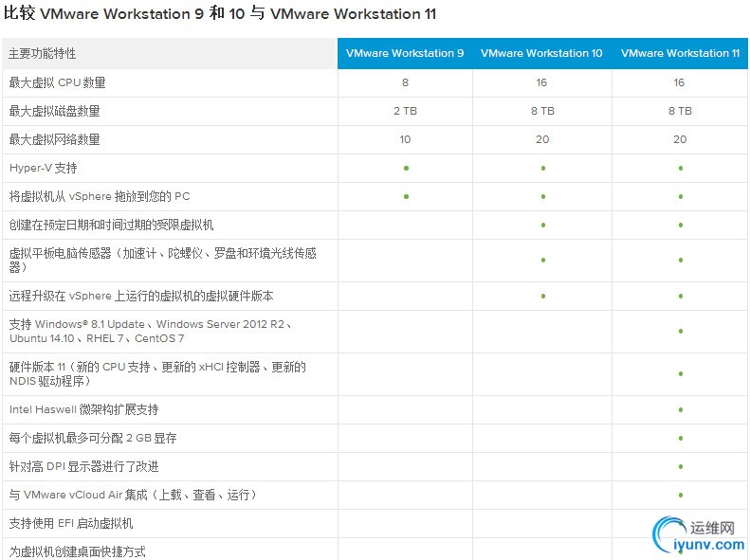The width and height of the screenshot is (750, 560).
Task: Click vSphere drag-drop dot under Workstation 9
Action: click(406, 196)
